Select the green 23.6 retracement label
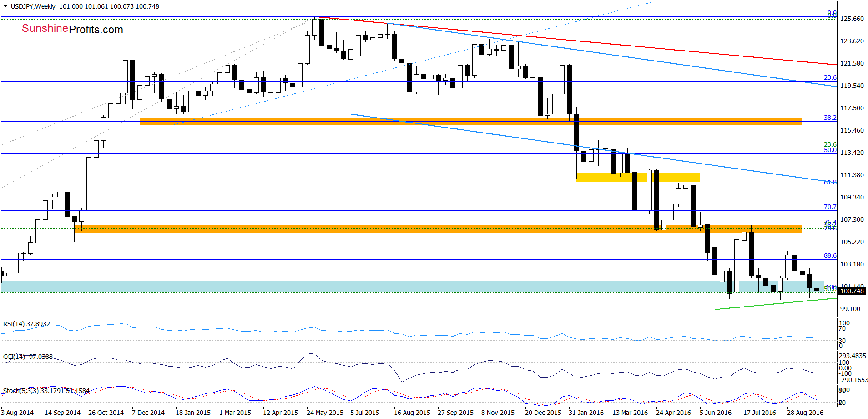This screenshot has height=419, width=868. coord(830,144)
